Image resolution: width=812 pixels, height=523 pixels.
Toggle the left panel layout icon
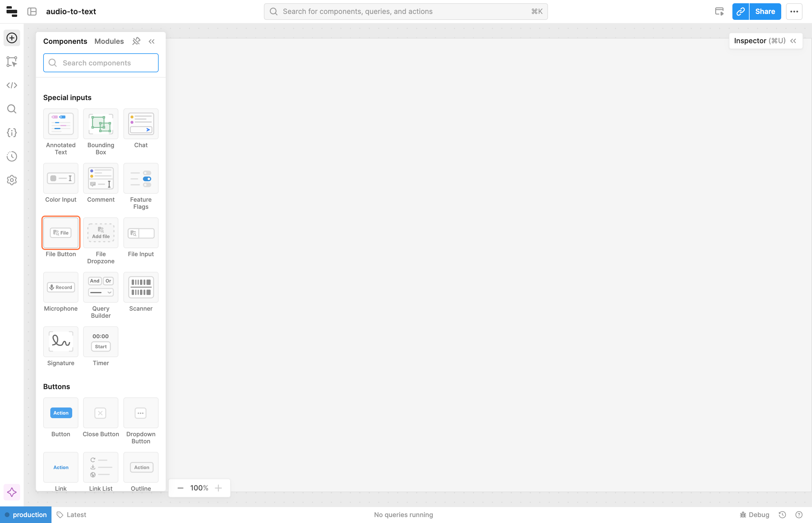[32, 12]
